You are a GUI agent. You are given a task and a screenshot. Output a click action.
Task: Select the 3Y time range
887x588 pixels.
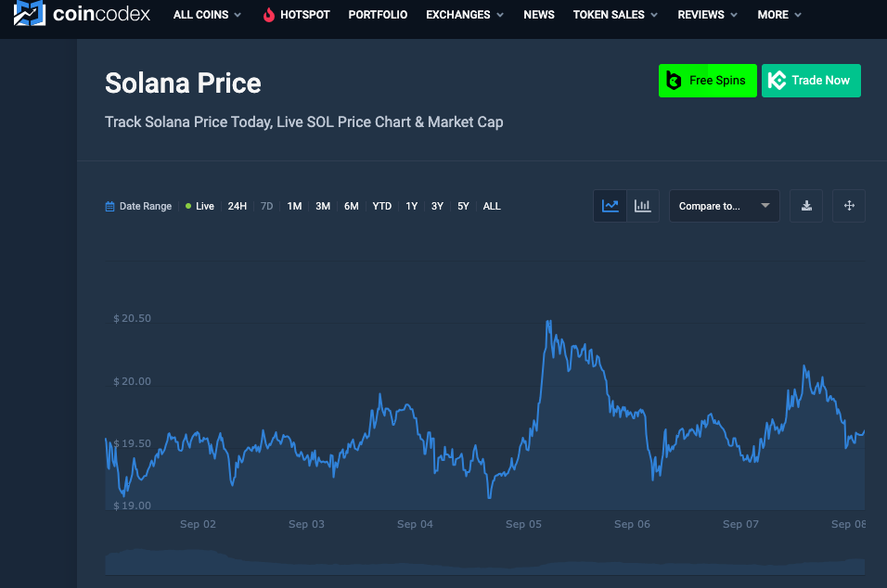pos(437,207)
